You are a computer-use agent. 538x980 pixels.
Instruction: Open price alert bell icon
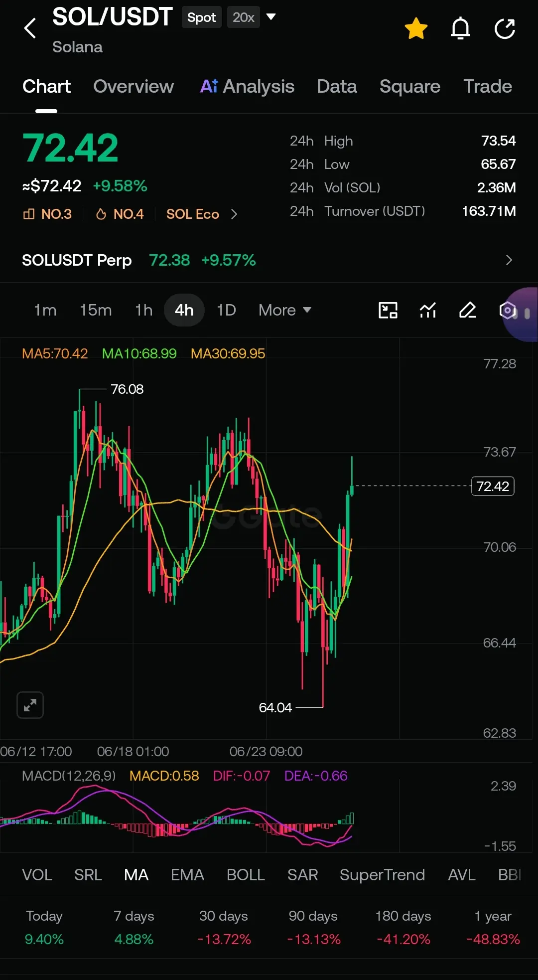pyautogui.click(x=460, y=28)
